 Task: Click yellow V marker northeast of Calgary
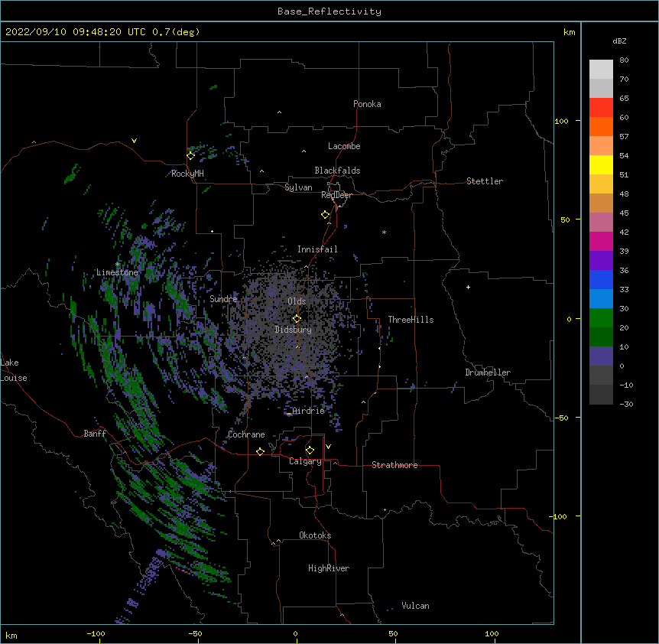tap(328, 447)
